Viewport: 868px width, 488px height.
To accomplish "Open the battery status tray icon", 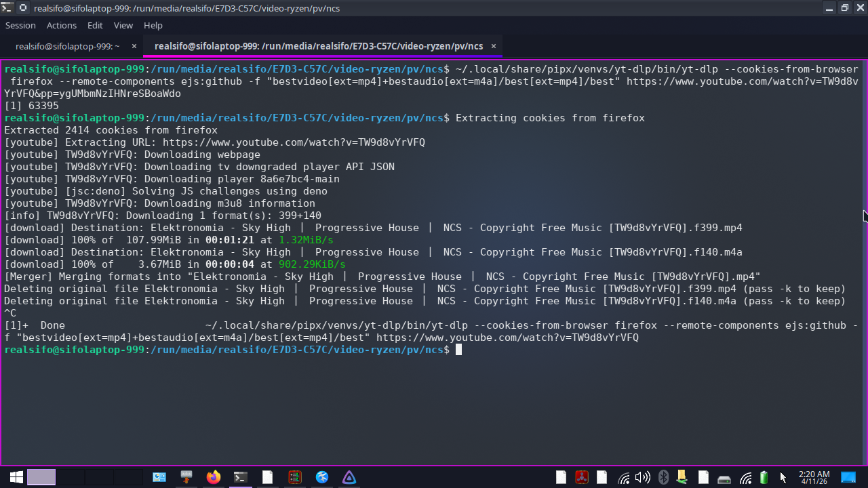I will click(x=764, y=477).
